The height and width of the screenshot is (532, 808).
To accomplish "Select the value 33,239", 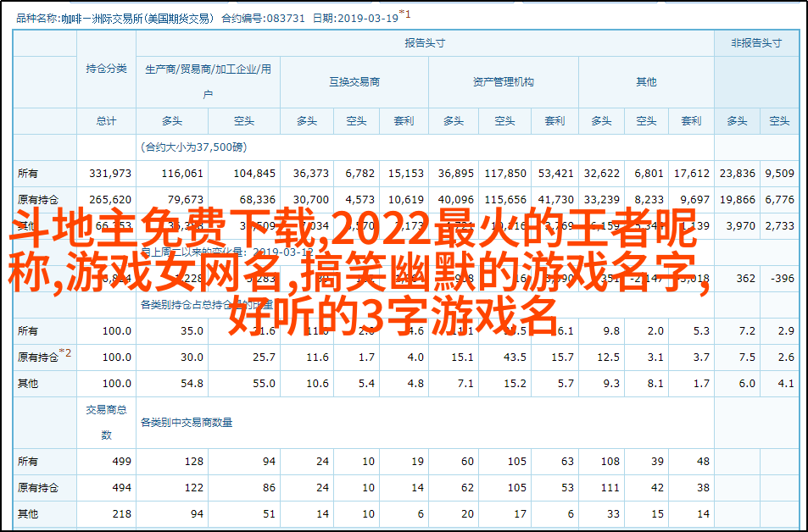I will tap(602, 199).
